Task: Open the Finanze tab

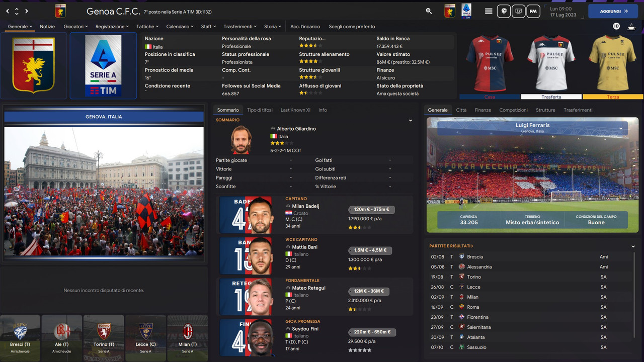Action: [x=482, y=110]
